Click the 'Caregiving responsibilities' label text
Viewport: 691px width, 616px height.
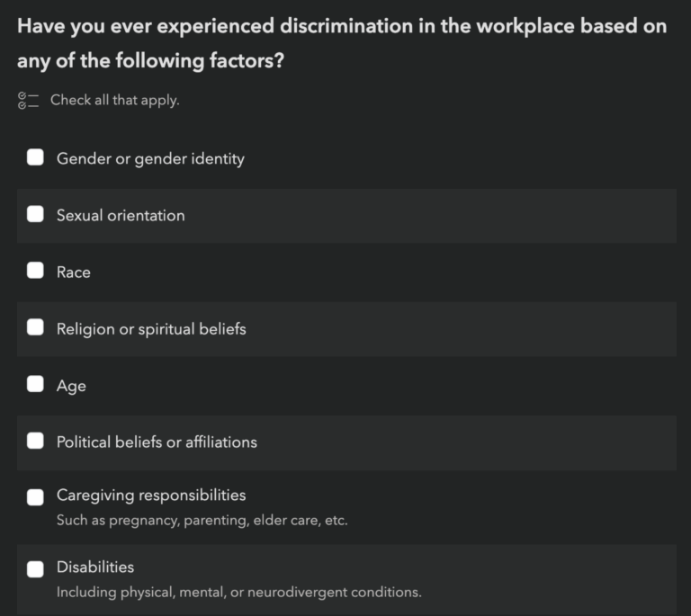(x=151, y=495)
